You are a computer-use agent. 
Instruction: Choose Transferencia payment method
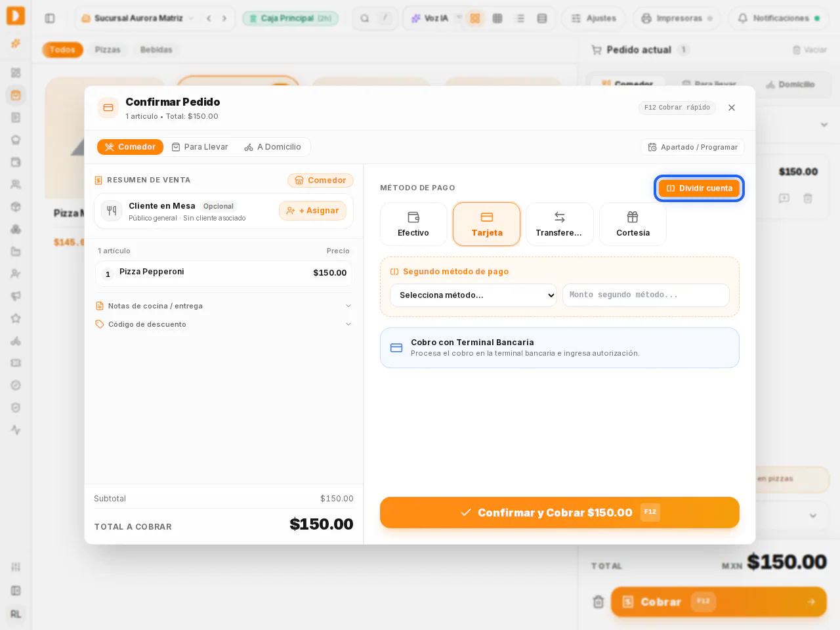click(x=560, y=224)
